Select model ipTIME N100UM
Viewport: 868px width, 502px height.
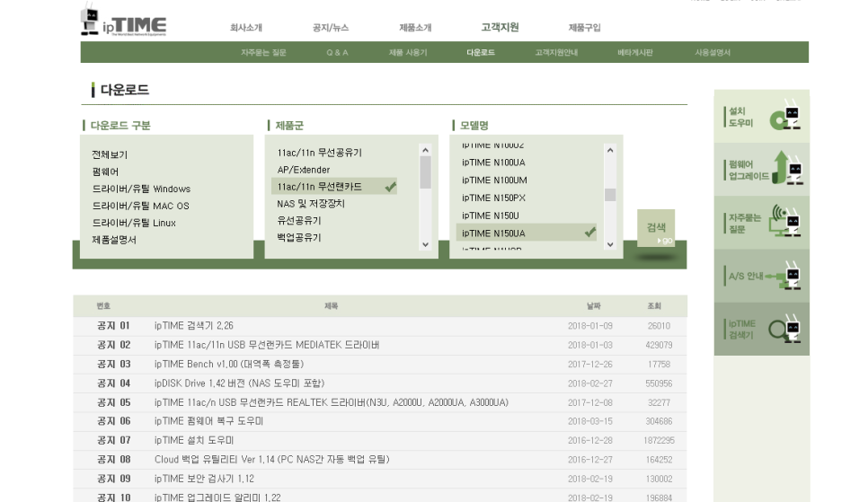pos(494,180)
